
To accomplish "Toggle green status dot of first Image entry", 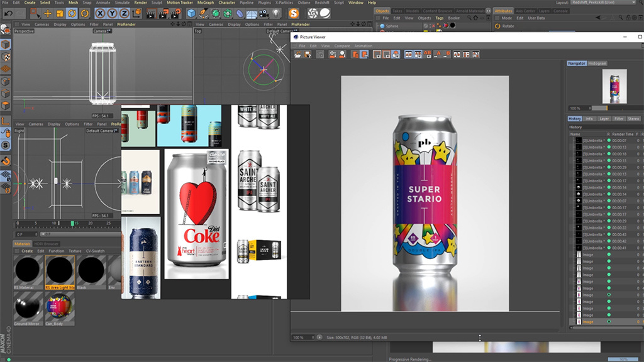I will pos(609,255).
